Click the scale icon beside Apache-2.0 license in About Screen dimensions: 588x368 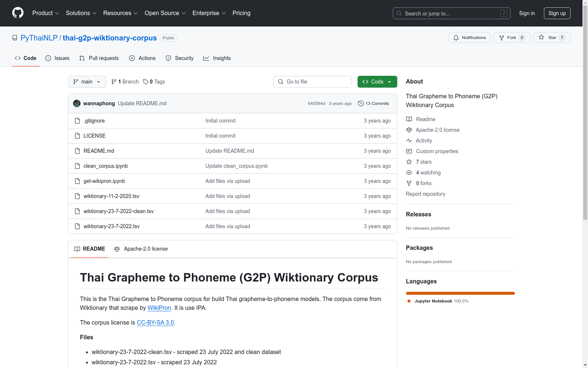click(409, 130)
